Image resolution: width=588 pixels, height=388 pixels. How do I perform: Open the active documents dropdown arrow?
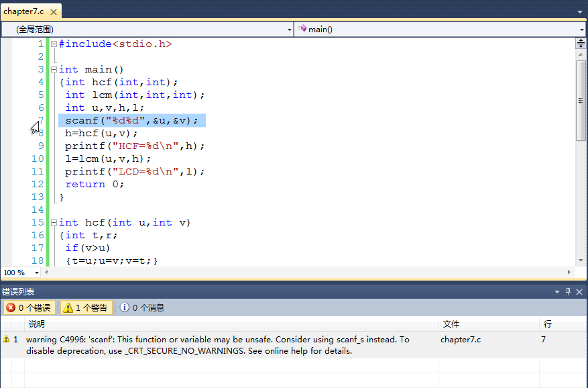tap(579, 11)
